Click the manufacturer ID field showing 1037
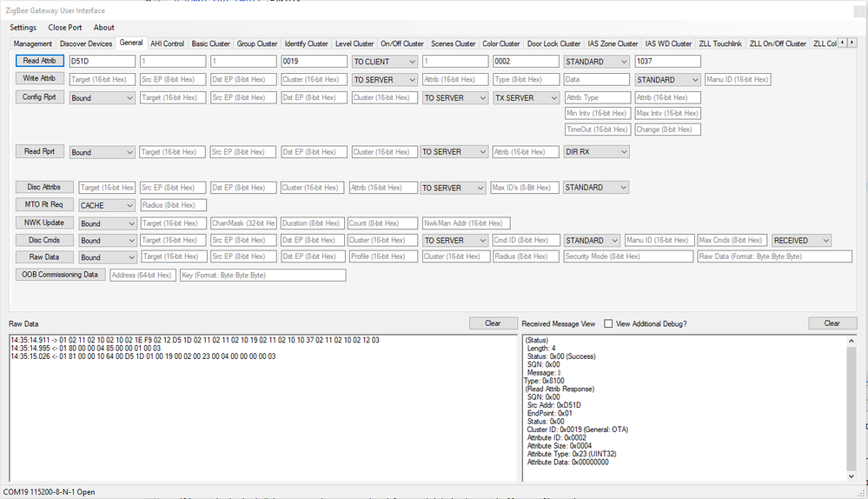Image resolution: width=868 pixels, height=499 pixels. (667, 62)
